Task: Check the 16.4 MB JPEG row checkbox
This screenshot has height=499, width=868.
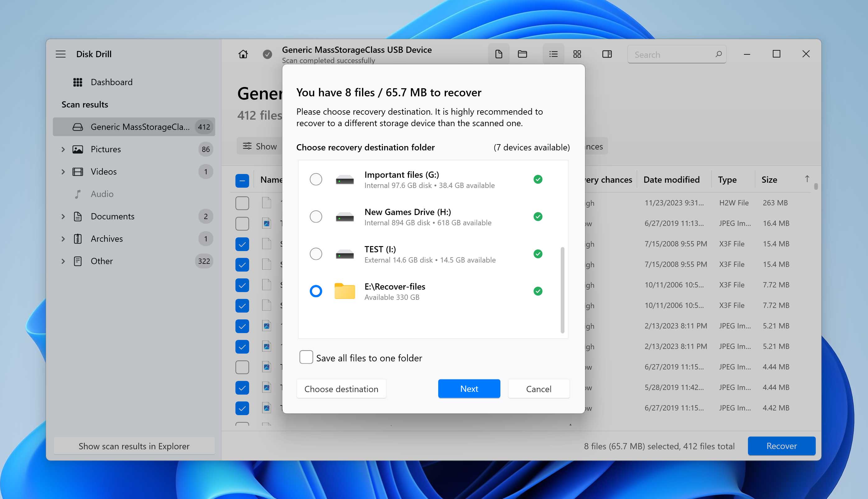Action: (x=242, y=224)
